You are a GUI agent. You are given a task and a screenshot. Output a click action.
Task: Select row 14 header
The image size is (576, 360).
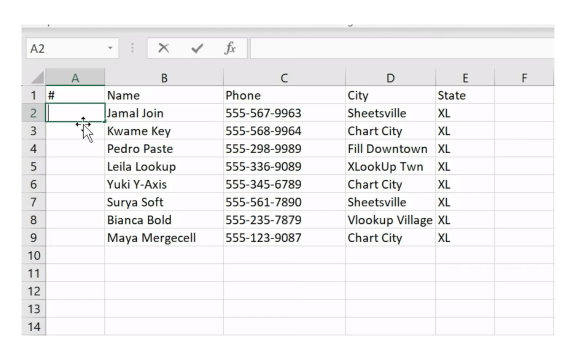(33, 327)
